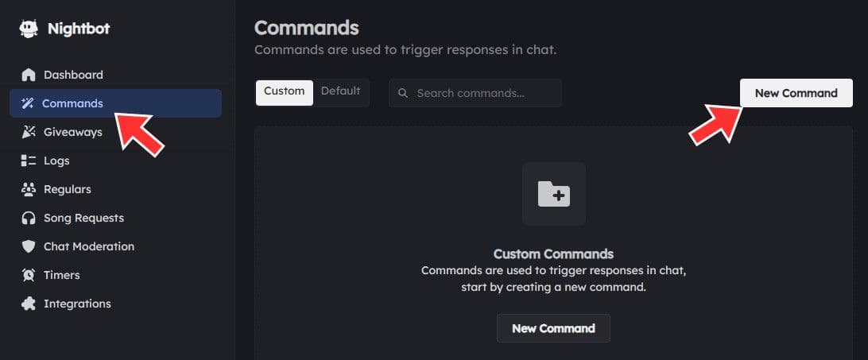Click the folder-plus icon in empty state
Viewport: 868px width, 360px height.
click(x=553, y=194)
